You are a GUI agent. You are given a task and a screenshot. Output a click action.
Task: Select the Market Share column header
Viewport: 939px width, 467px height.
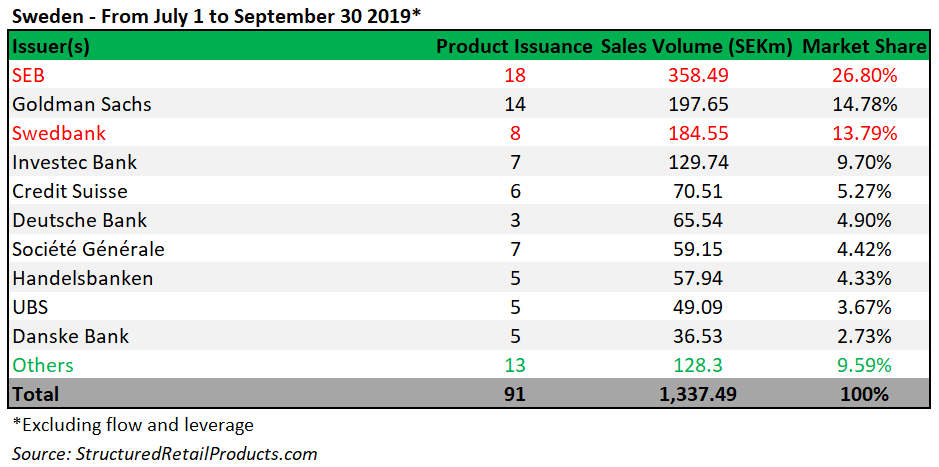tap(863, 47)
